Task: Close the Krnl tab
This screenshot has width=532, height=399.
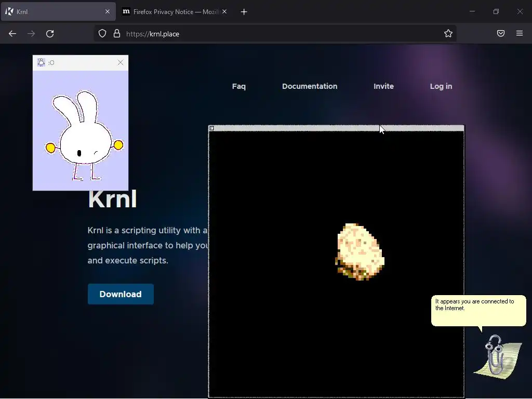Action: pos(108,11)
